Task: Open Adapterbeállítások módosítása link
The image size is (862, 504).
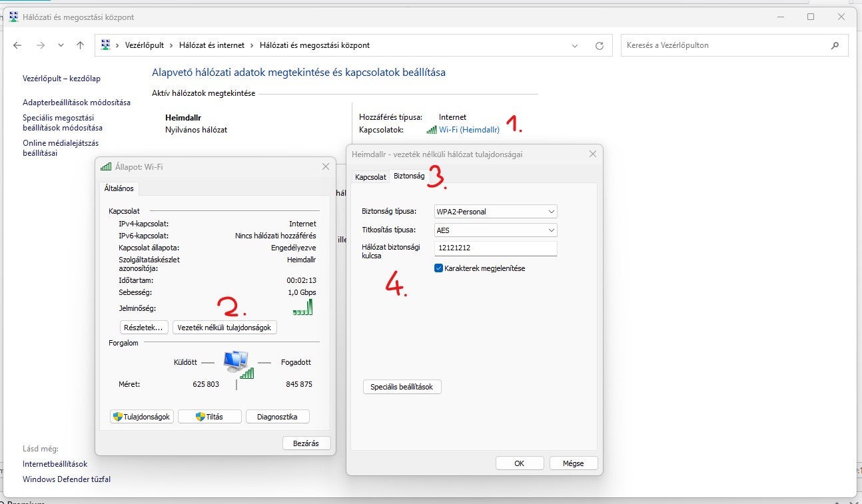Action: click(x=77, y=103)
